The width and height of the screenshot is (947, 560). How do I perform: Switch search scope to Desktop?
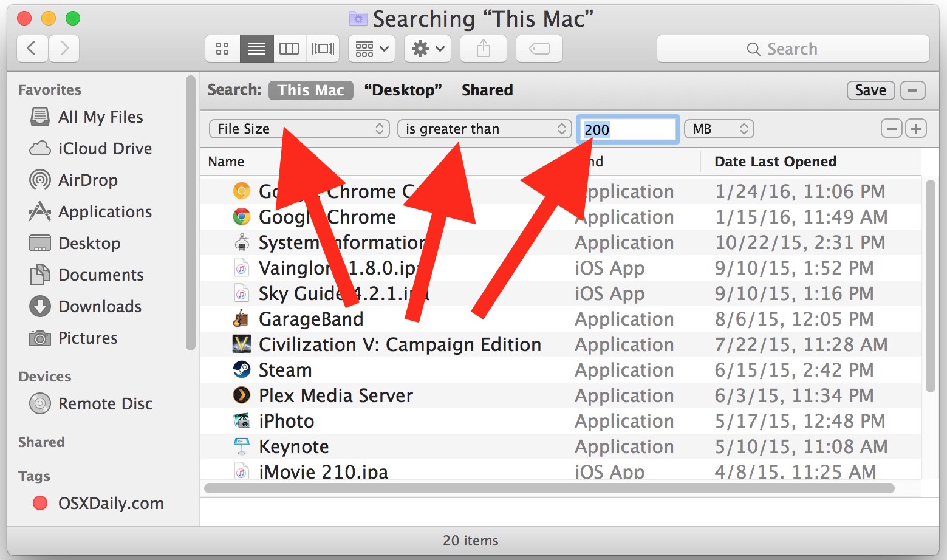click(x=403, y=90)
